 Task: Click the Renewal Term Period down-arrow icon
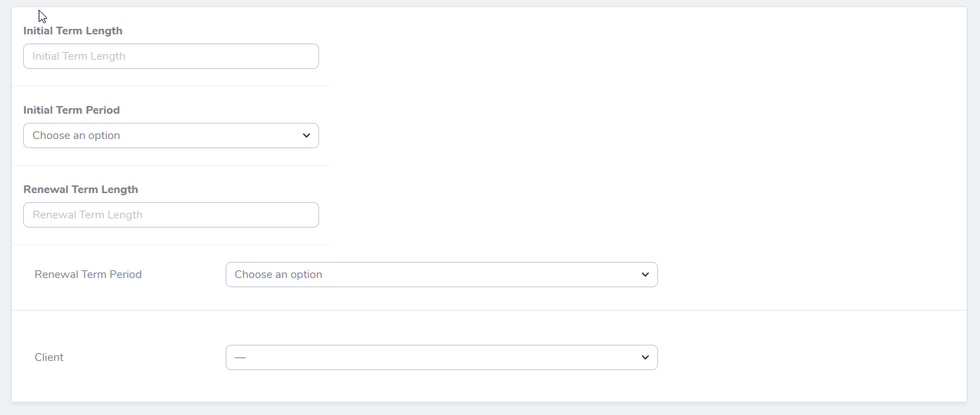(645, 275)
